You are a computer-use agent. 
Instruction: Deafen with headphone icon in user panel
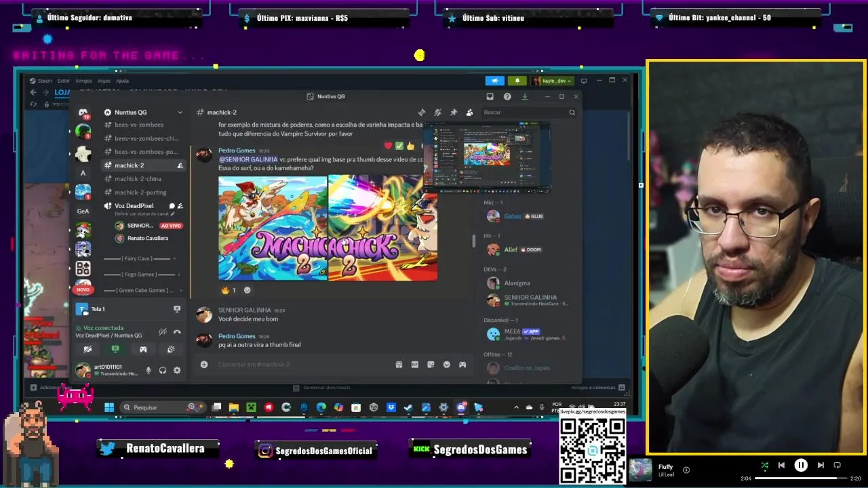[163, 370]
